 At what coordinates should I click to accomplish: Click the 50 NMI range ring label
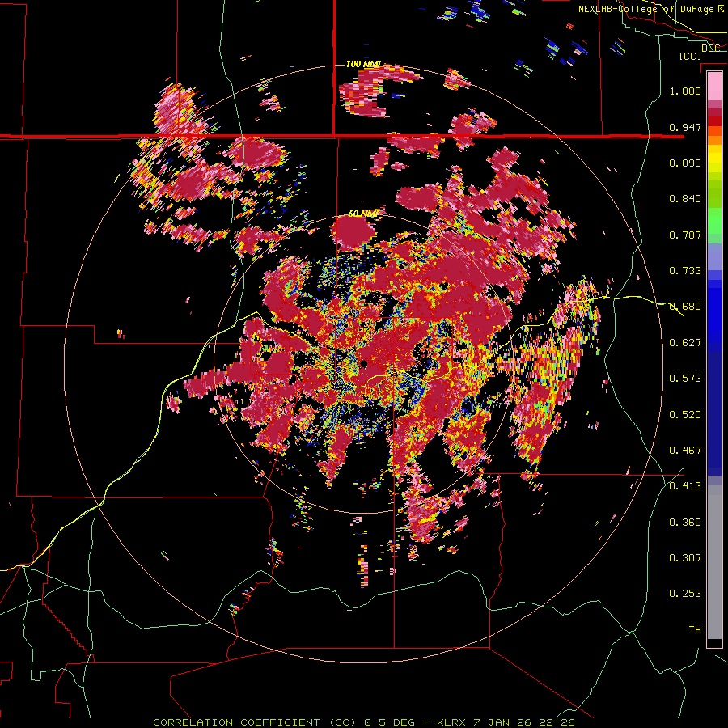(363, 214)
